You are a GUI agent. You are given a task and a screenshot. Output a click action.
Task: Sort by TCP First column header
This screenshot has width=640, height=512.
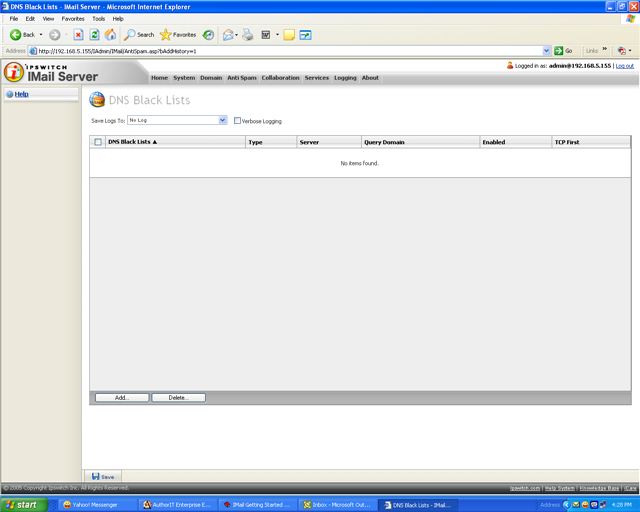tap(591, 142)
